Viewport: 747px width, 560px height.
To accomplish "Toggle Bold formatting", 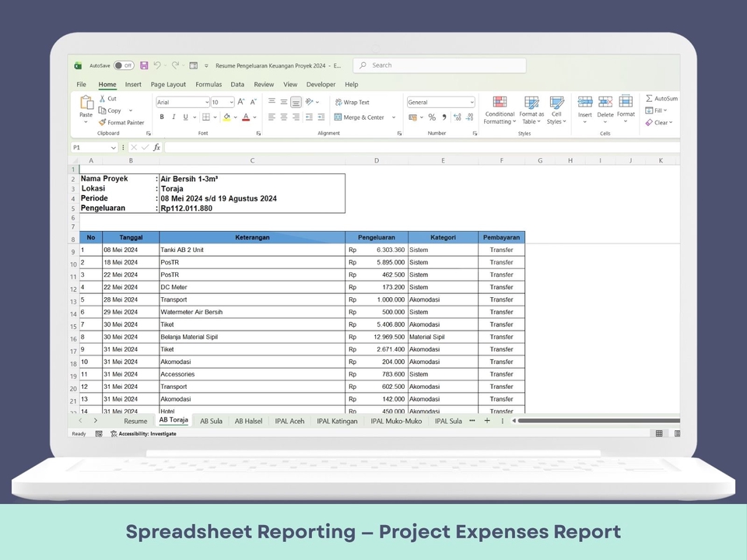I will pyautogui.click(x=162, y=117).
